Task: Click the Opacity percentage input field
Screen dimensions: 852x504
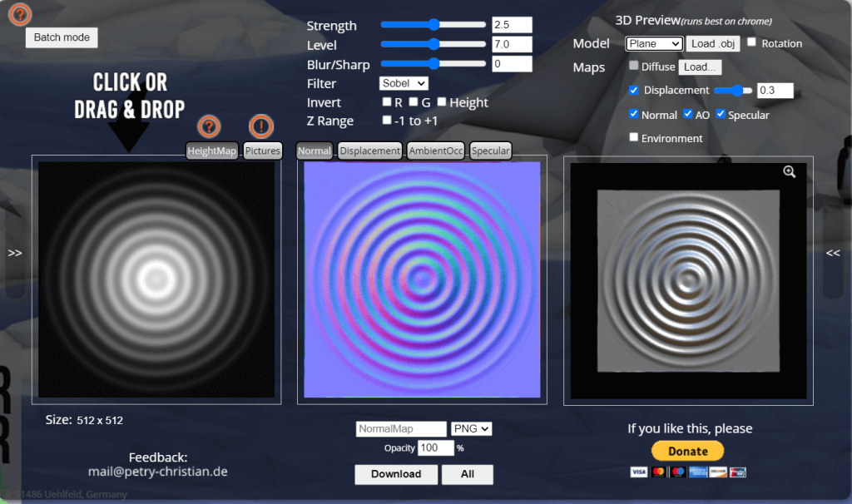Action: pyautogui.click(x=436, y=448)
